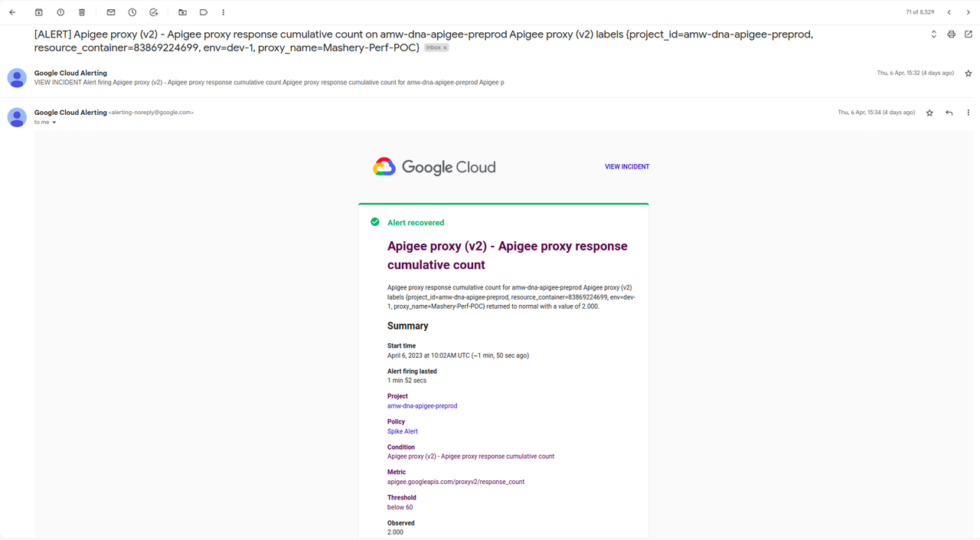The height and width of the screenshot is (540, 980).
Task: Go back to the inbox list
Action: click(x=12, y=12)
